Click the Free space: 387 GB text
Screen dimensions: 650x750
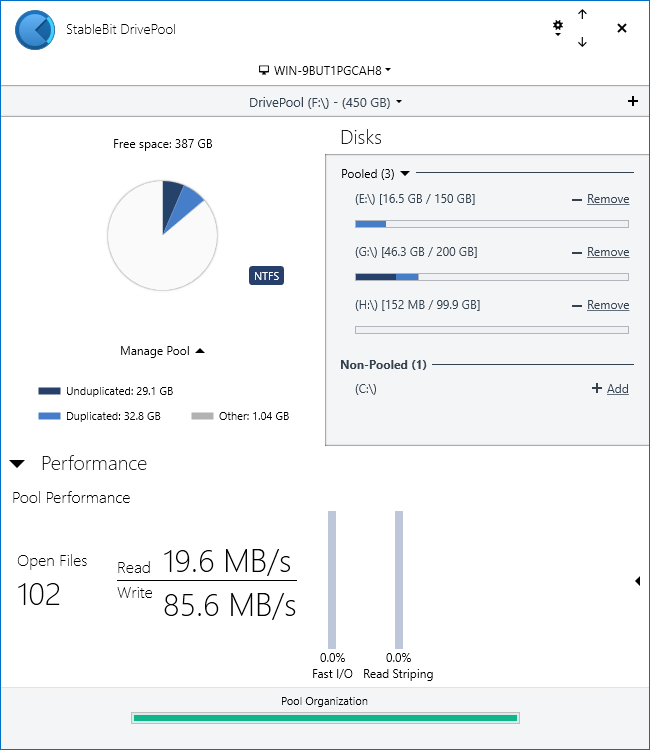coord(163,144)
